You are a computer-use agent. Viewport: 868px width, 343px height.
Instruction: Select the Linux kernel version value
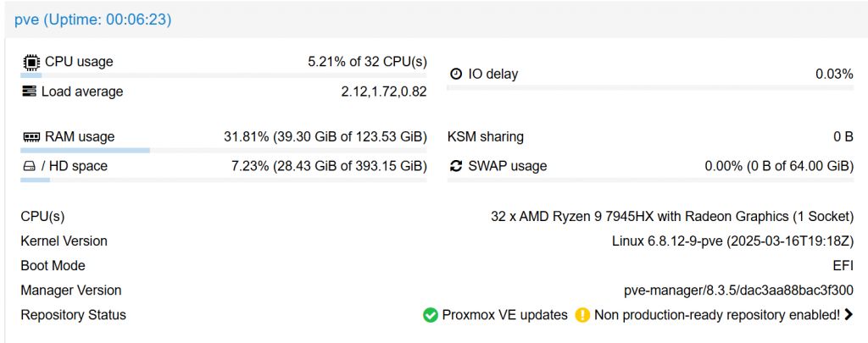pos(732,241)
